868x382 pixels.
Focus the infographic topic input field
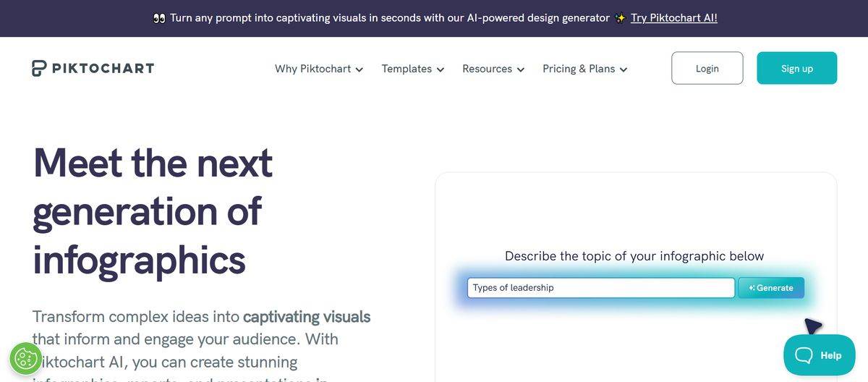601,288
